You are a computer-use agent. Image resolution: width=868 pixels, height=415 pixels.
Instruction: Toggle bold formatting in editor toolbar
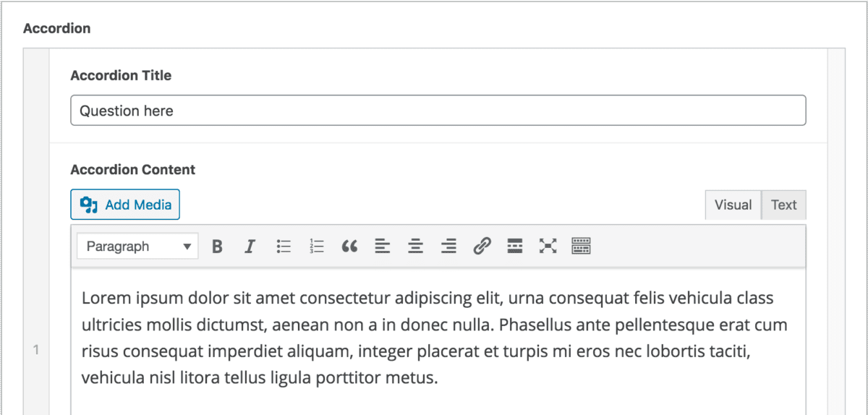pyautogui.click(x=217, y=247)
